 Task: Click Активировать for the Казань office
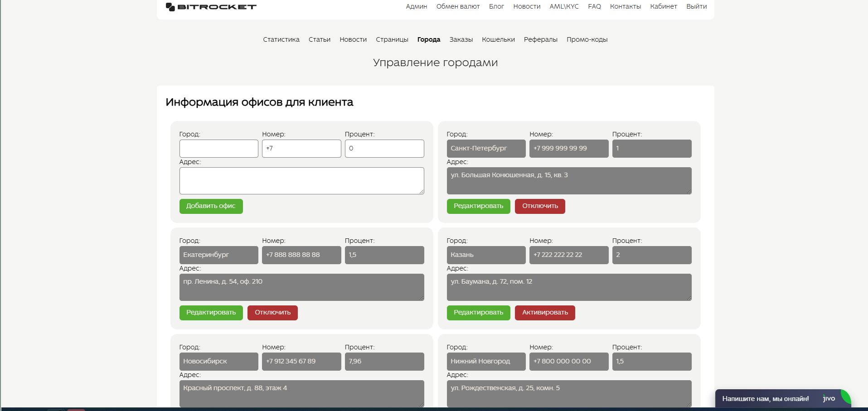pyautogui.click(x=545, y=313)
